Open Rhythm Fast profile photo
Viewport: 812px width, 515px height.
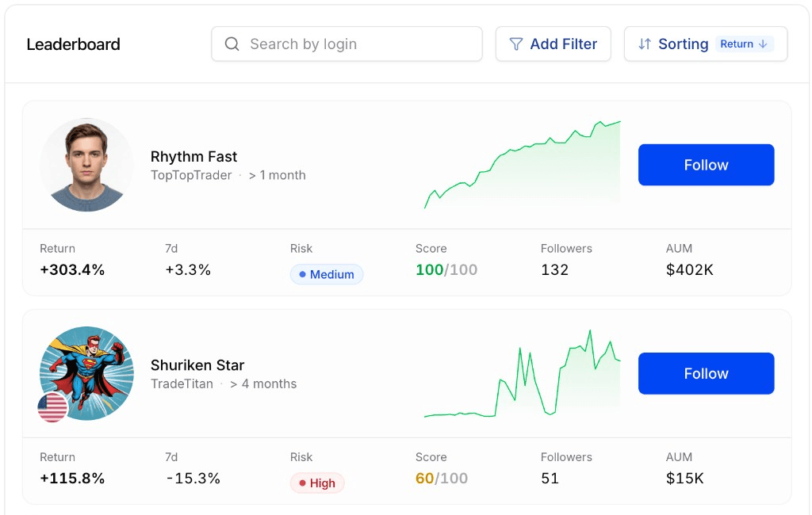click(x=86, y=165)
